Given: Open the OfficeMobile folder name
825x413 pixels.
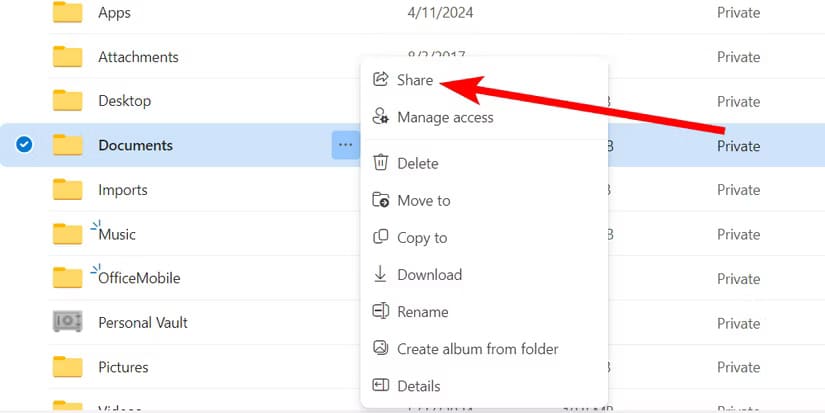Looking at the screenshot, I should 139,278.
